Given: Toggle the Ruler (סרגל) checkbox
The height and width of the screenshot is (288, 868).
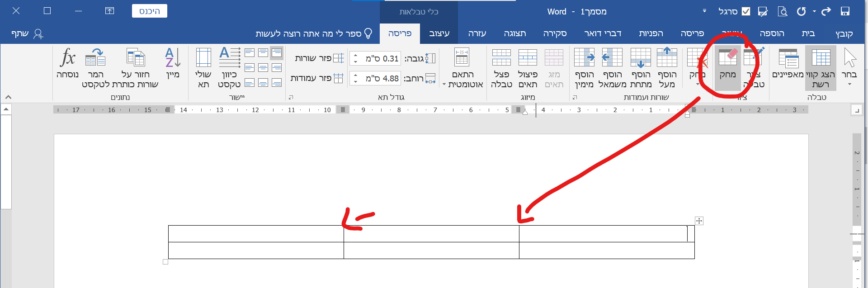Looking at the screenshot, I should 746,11.
